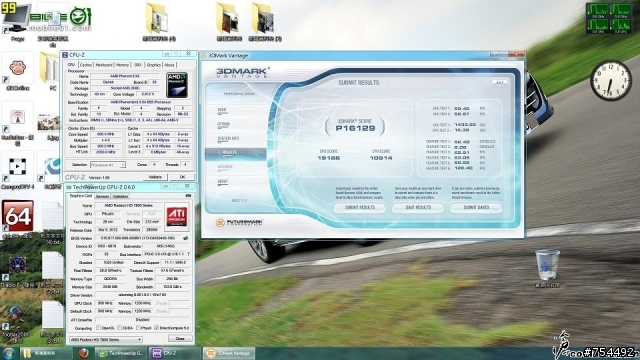
Task: Open Options in 3DMark sidebar
Action: (x=223, y=124)
